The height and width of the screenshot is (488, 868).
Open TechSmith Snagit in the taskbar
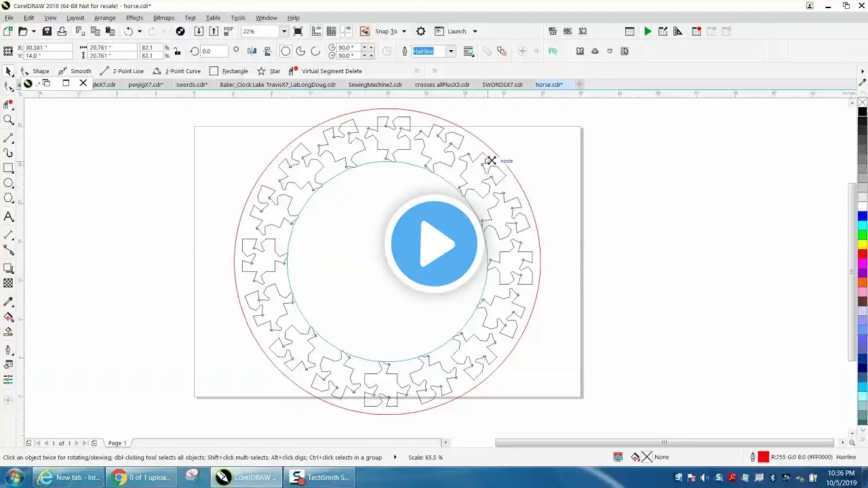click(x=319, y=477)
